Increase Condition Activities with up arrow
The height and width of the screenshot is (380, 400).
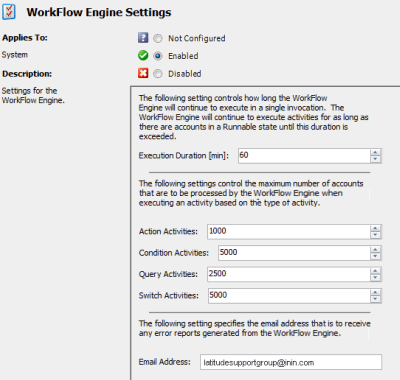[x=375, y=250]
